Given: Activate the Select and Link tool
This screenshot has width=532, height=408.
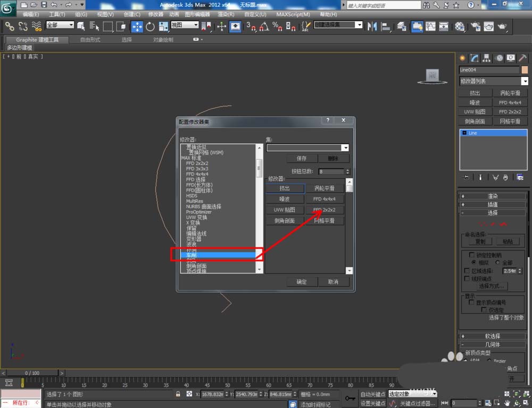Looking at the screenshot, I should pos(10,27).
